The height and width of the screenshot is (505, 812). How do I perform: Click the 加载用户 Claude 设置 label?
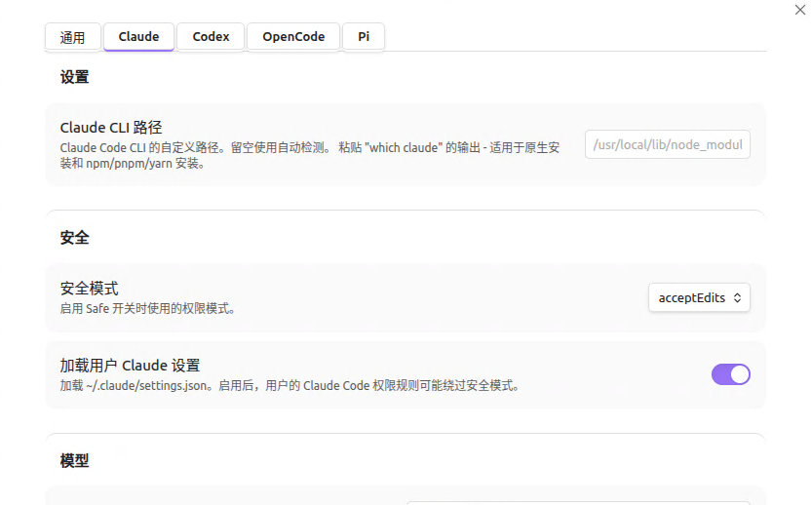click(130, 366)
